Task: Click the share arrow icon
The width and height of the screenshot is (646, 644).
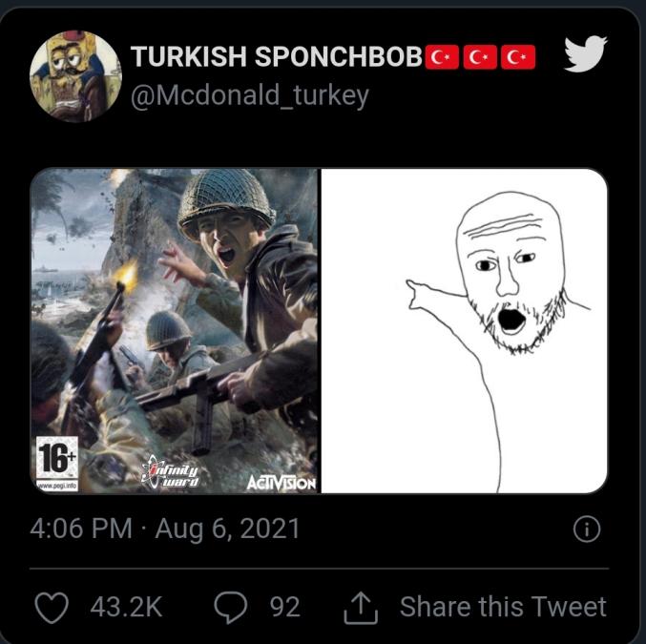Action: [363, 608]
